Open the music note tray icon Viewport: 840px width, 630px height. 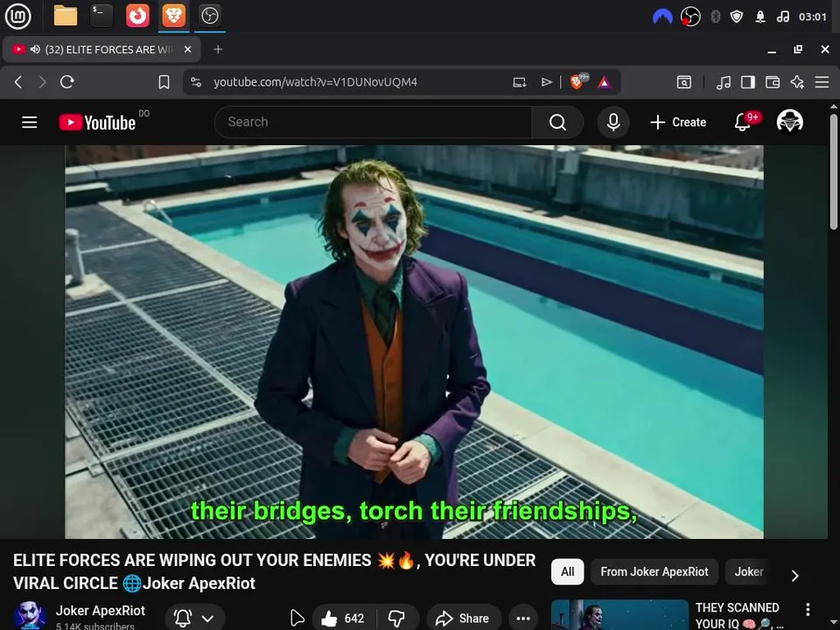(782, 17)
